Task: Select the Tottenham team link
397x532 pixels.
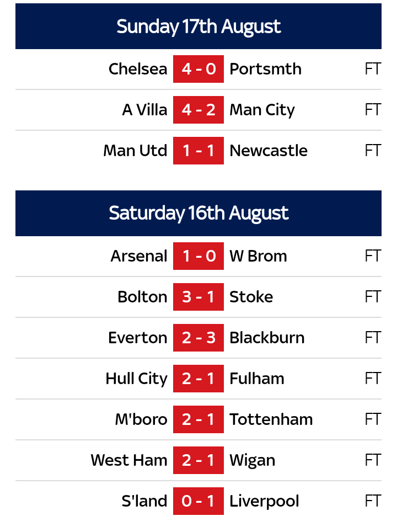Action: click(271, 419)
